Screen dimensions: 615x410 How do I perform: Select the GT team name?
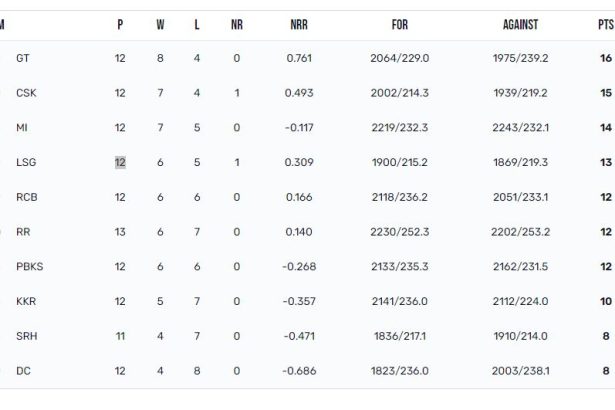[x=22, y=58]
